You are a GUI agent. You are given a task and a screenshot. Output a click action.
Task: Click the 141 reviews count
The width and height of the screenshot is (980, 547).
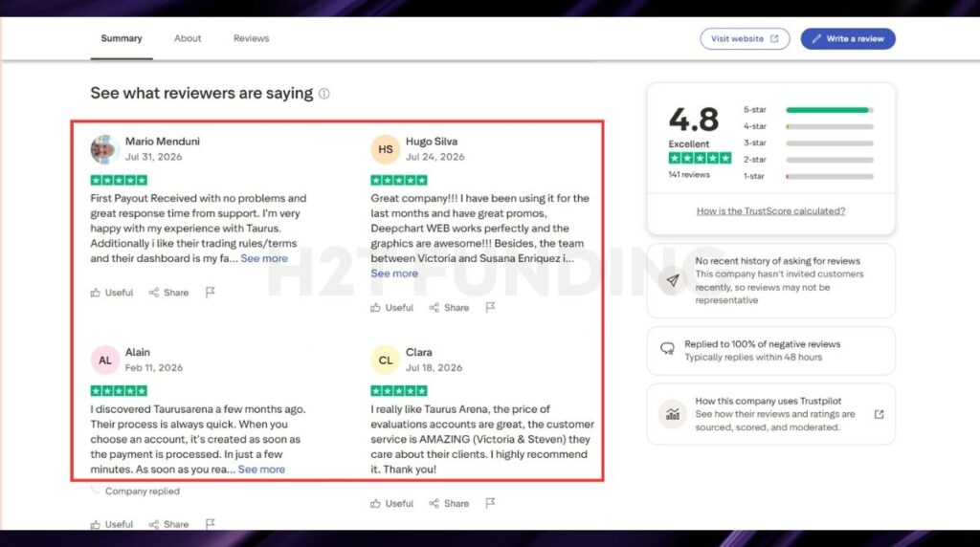[689, 175]
